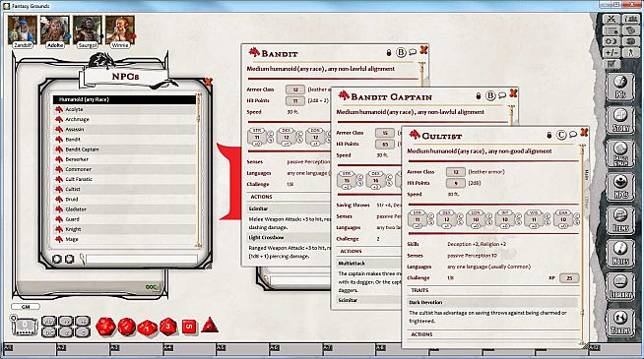Roll the red d4 pyramid die
644x359 pixels.
[x=210, y=326]
